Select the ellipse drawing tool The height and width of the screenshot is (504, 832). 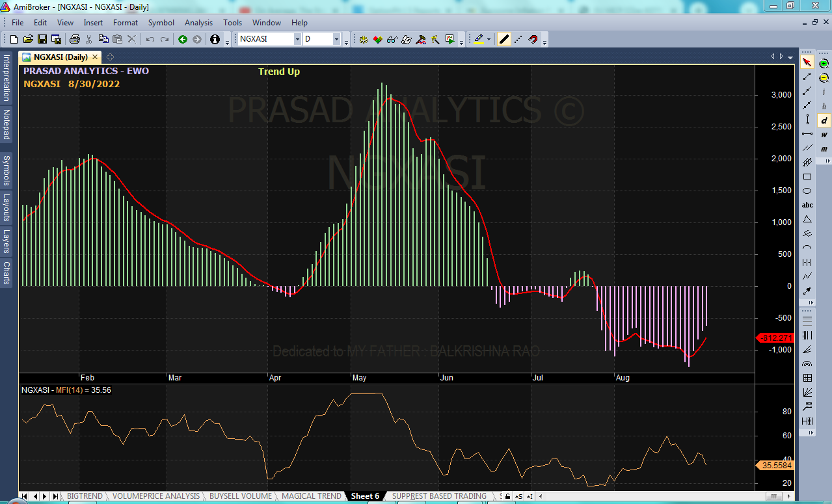[807, 191]
